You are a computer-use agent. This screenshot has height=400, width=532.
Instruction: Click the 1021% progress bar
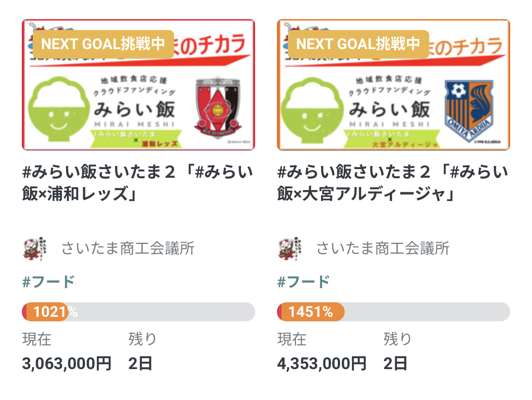pyautogui.click(x=138, y=312)
